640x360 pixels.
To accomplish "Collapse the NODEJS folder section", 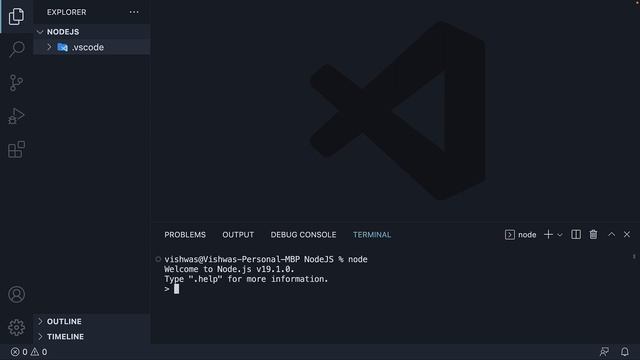I will point(40,32).
